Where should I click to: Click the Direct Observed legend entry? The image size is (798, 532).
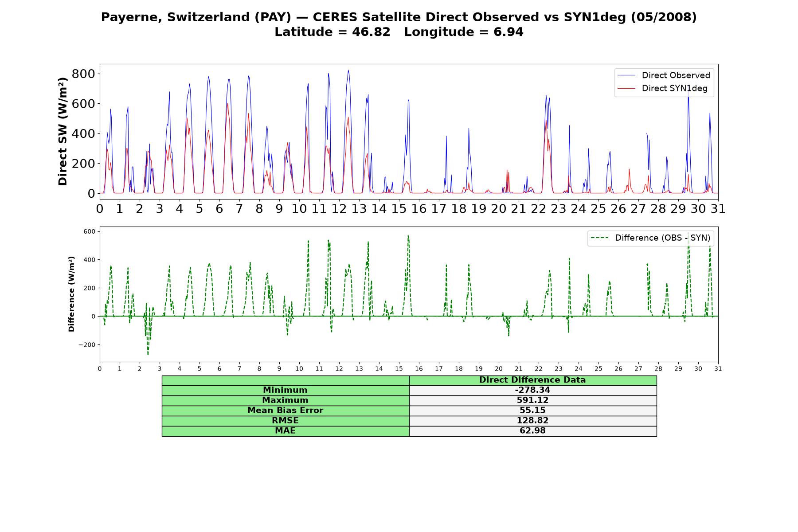coord(664,75)
